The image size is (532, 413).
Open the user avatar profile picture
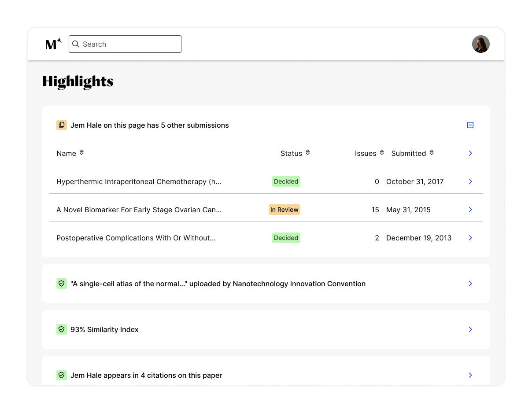pos(481,44)
